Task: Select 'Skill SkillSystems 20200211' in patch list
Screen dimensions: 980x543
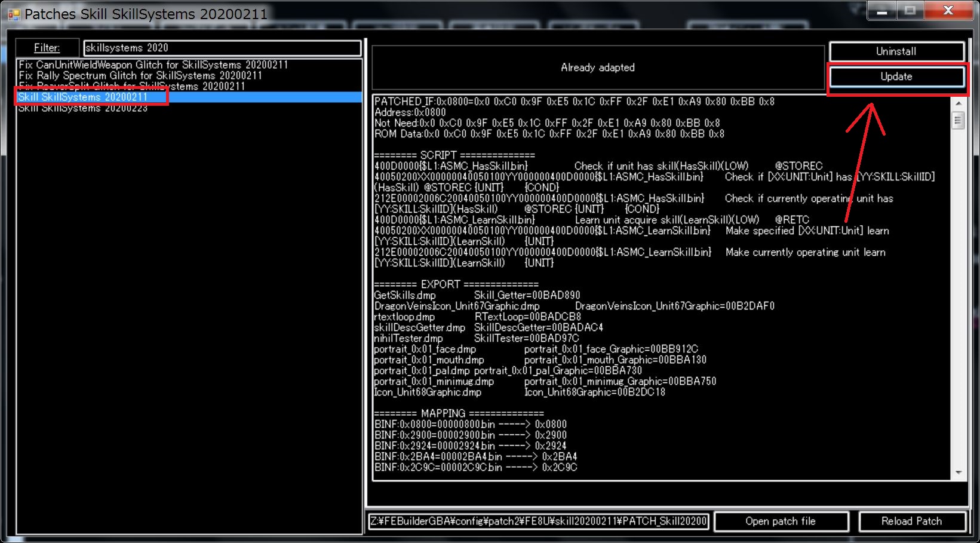Action: pos(83,97)
